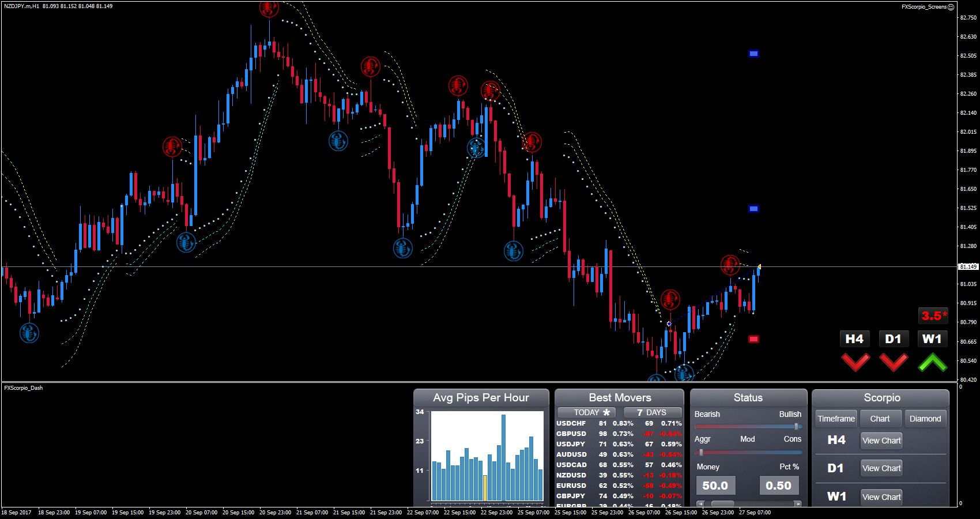Image resolution: width=980 pixels, height=519 pixels.
Task: Open View Chart for H4 in Scorpio panel
Action: (x=881, y=441)
